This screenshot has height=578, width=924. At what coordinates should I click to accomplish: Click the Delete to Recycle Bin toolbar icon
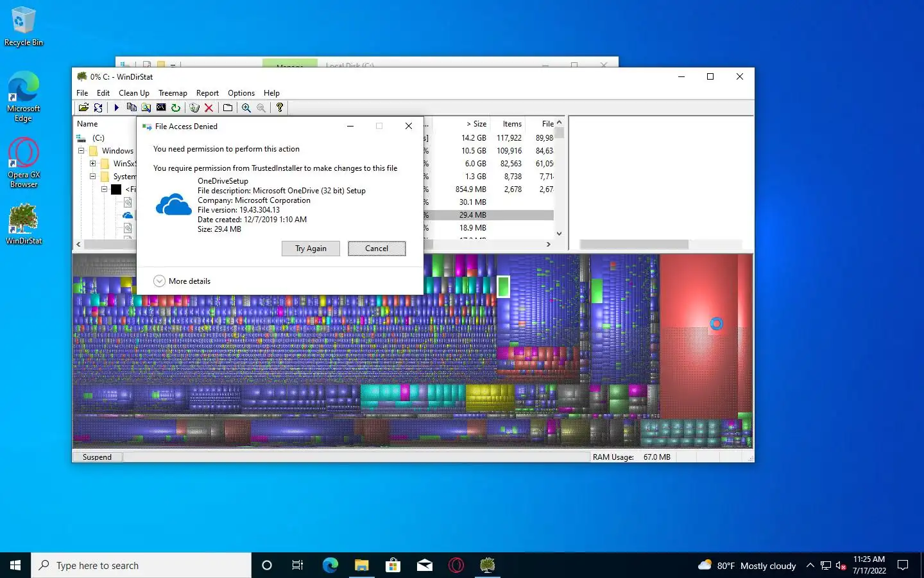pos(194,108)
